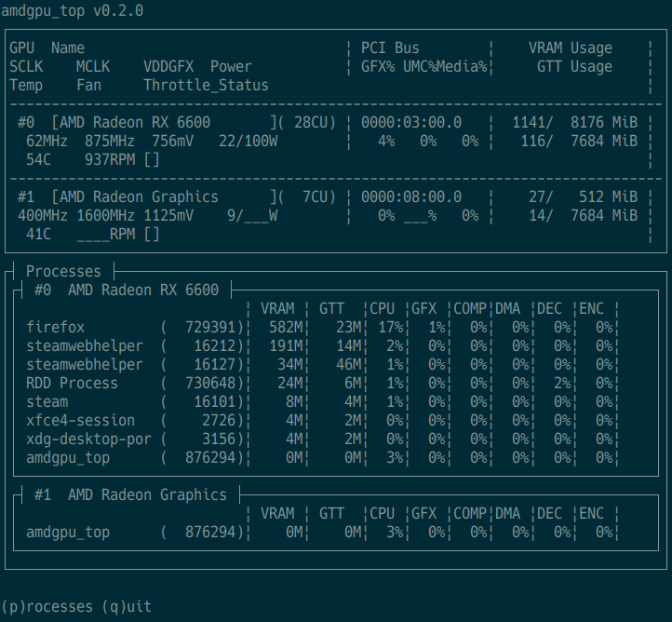The image size is (672, 622).
Task: Click the Throttle_Status header label
Action: pos(206,86)
